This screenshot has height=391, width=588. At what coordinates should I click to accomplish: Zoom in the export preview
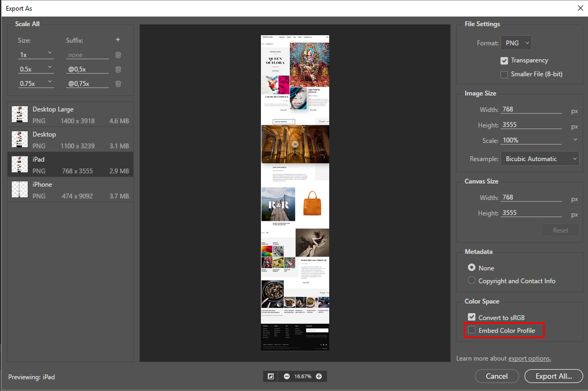pos(319,376)
